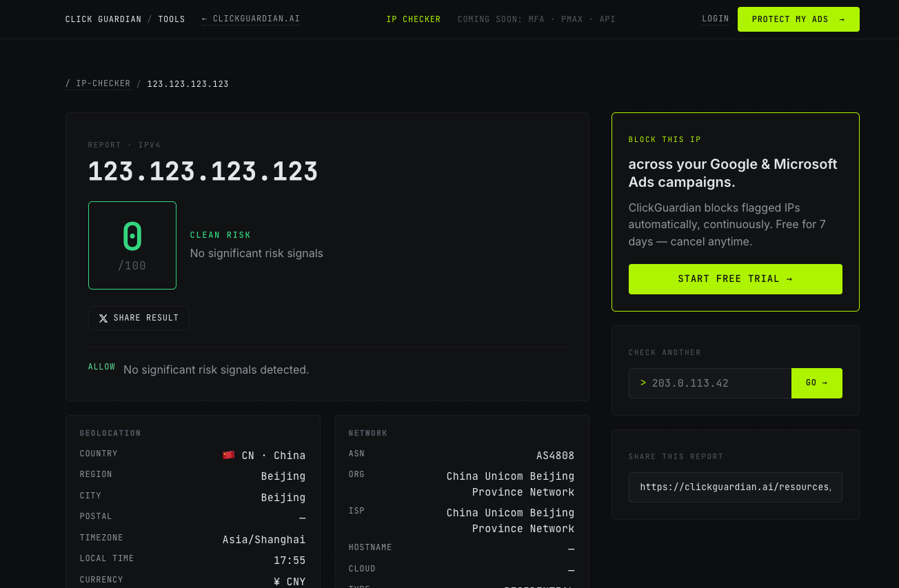Click the Region value Beijing
This screenshot has width=899, height=588.
coord(283,476)
